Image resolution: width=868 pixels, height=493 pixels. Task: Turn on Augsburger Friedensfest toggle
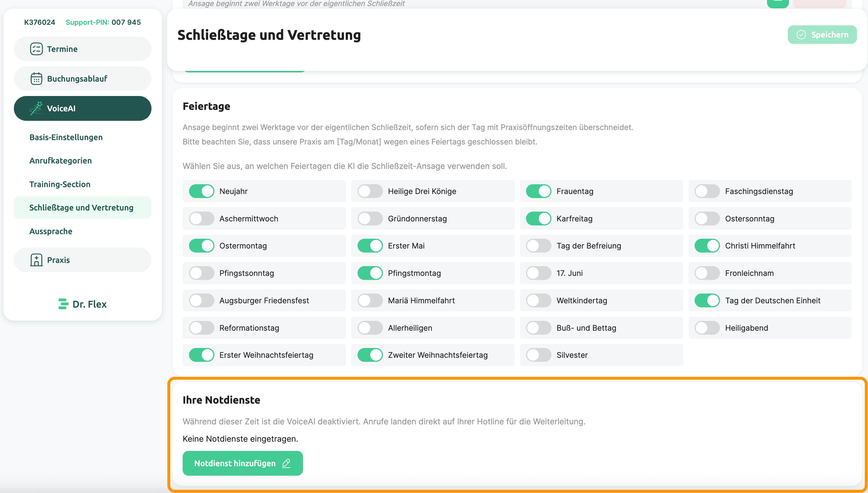[x=202, y=300]
